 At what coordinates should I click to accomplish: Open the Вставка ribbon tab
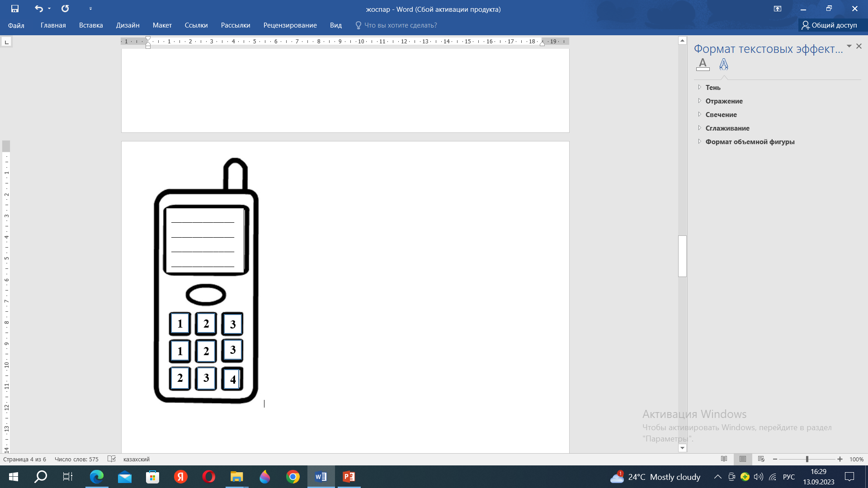pyautogui.click(x=91, y=25)
